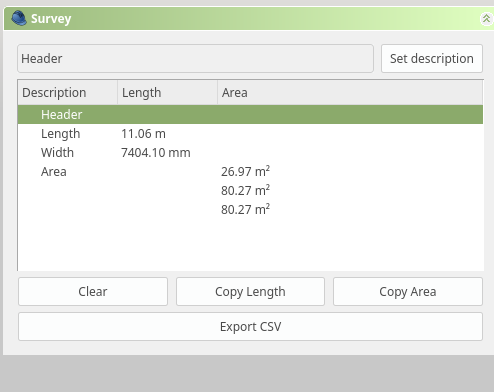Select the highlighted Header tree row
The width and height of the screenshot is (494, 392).
[x=250, y=114]
